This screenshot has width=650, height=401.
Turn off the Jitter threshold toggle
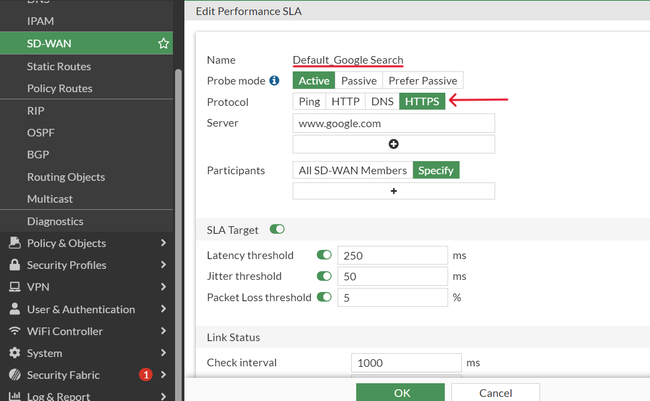pos(324,276)
